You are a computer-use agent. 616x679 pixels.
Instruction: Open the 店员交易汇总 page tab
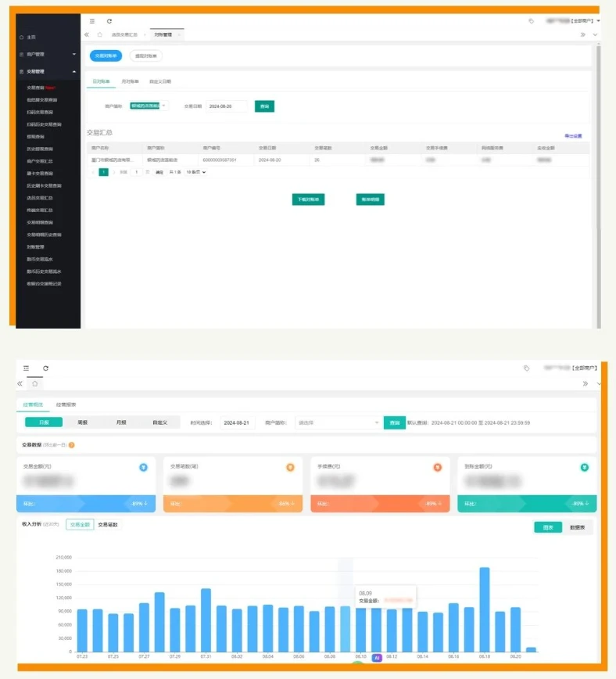tap(124, 34)
